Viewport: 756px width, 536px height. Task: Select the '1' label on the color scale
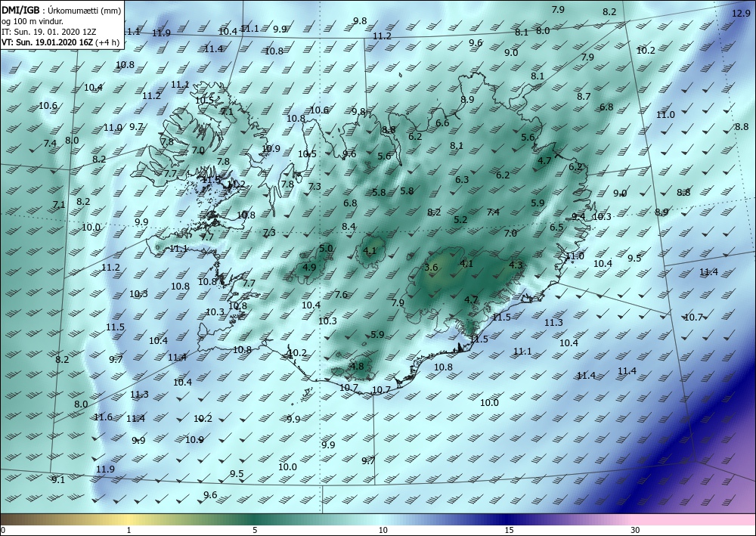129,530
